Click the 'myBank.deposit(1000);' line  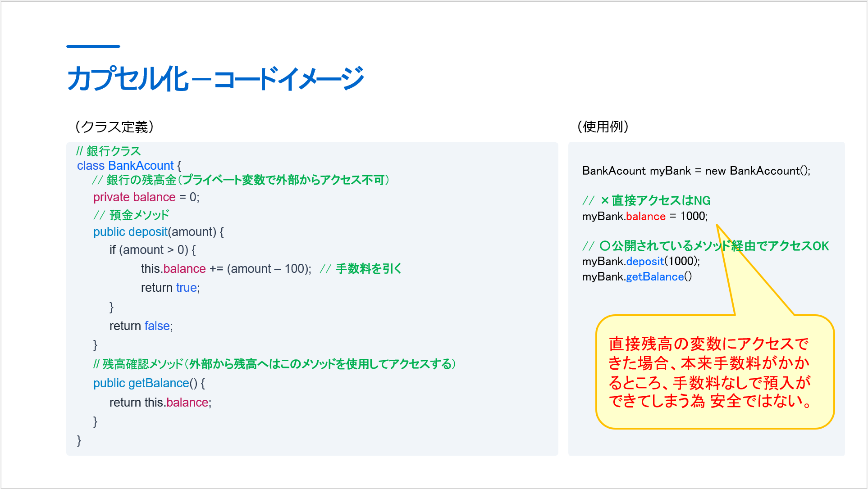(641, 262)
